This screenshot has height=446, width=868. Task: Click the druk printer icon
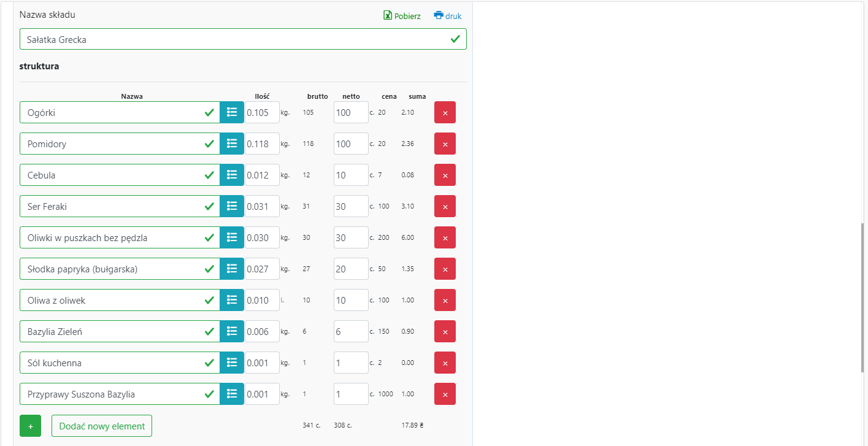(438, 15)
